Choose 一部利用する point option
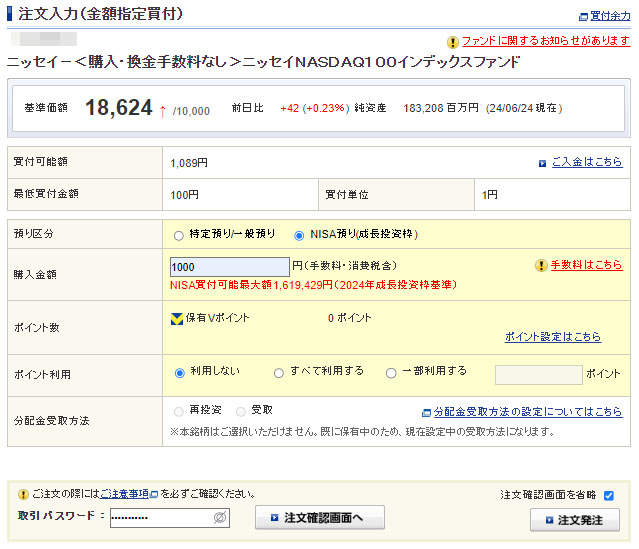The height and width of the screenshot is (549, 639). pos(391,373)
